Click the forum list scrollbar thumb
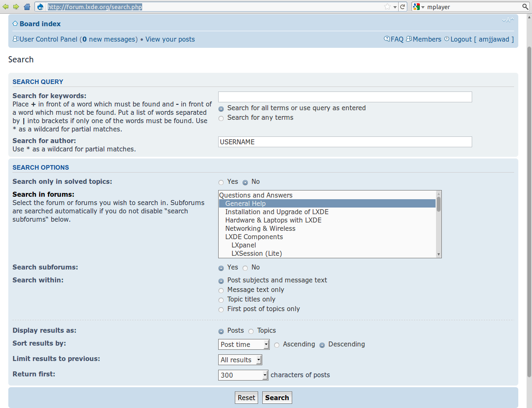The image size is (532, 408). (438, 204)
